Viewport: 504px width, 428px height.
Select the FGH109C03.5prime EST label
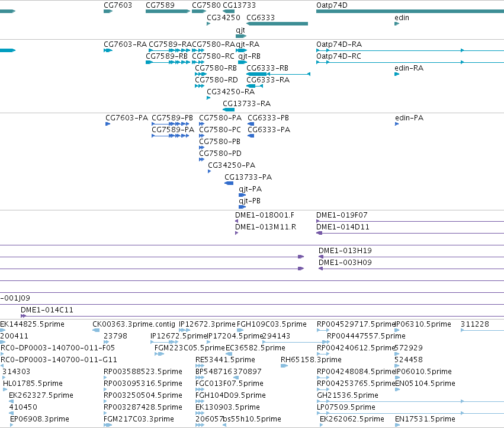pos(272,324)
